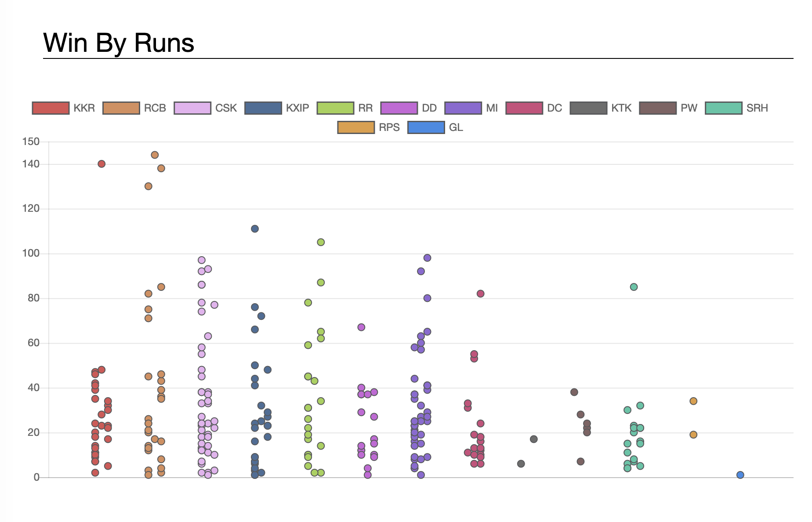Click the RPS orange legend swatch
The height and width of the screenshot is (522, 812).
coord(356,127)
